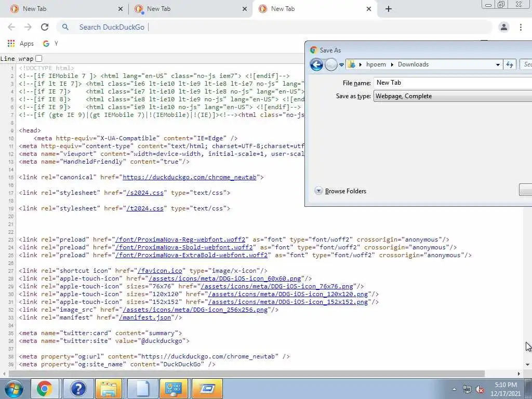Open DDG-iOS-icon_76x76.png link
This screenshot has width=532, height=399.
click(277, 286)
